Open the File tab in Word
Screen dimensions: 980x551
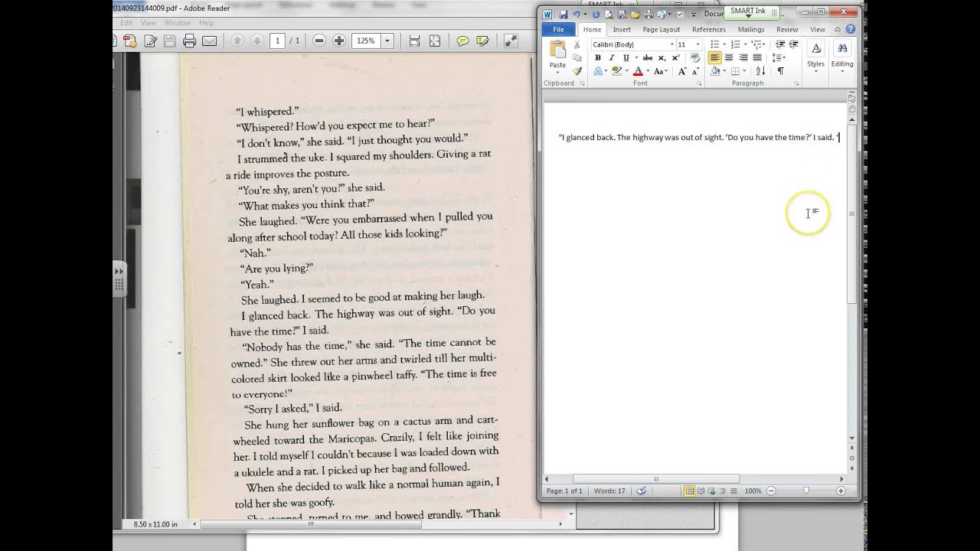(558, 29)
